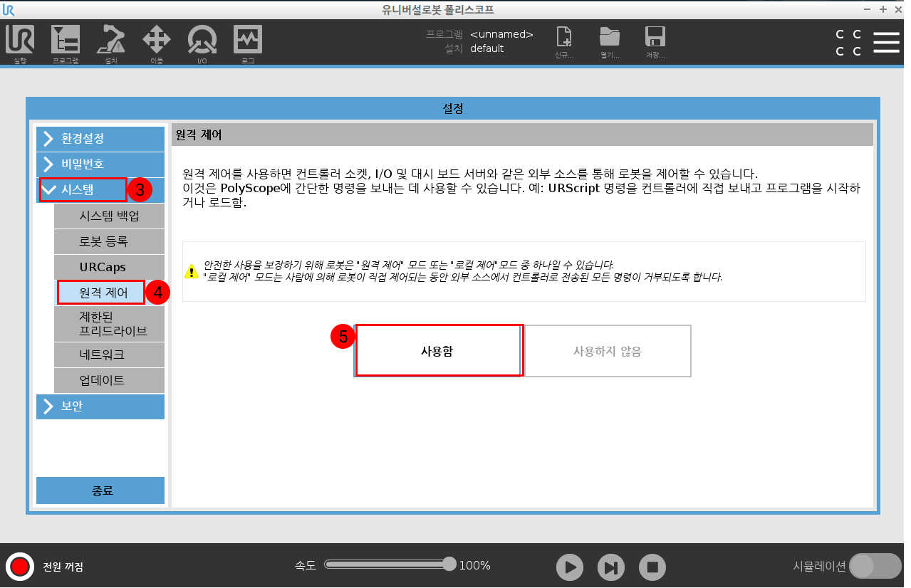
Task: Adjust the speed (속도) slider
Action: coord(390,565)
